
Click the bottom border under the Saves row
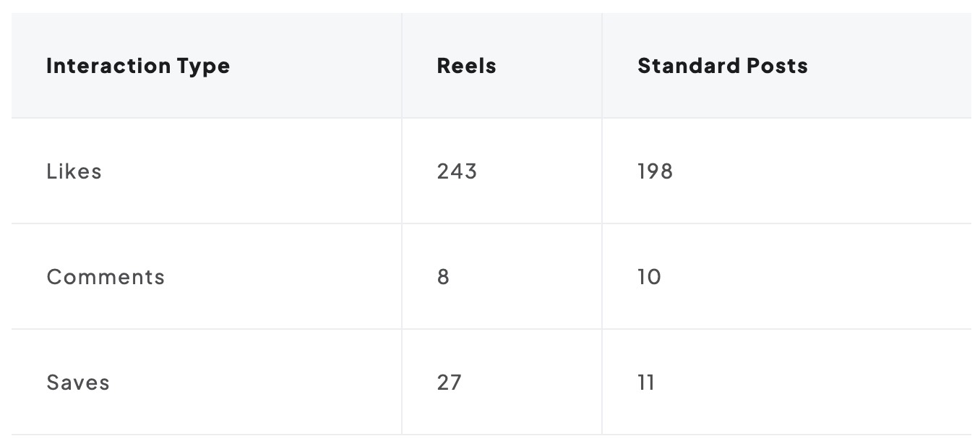coord(491,435)
